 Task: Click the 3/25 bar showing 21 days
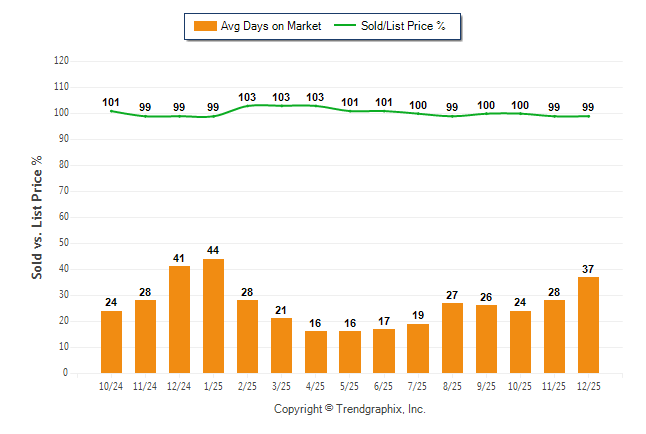tap(281, 346)
